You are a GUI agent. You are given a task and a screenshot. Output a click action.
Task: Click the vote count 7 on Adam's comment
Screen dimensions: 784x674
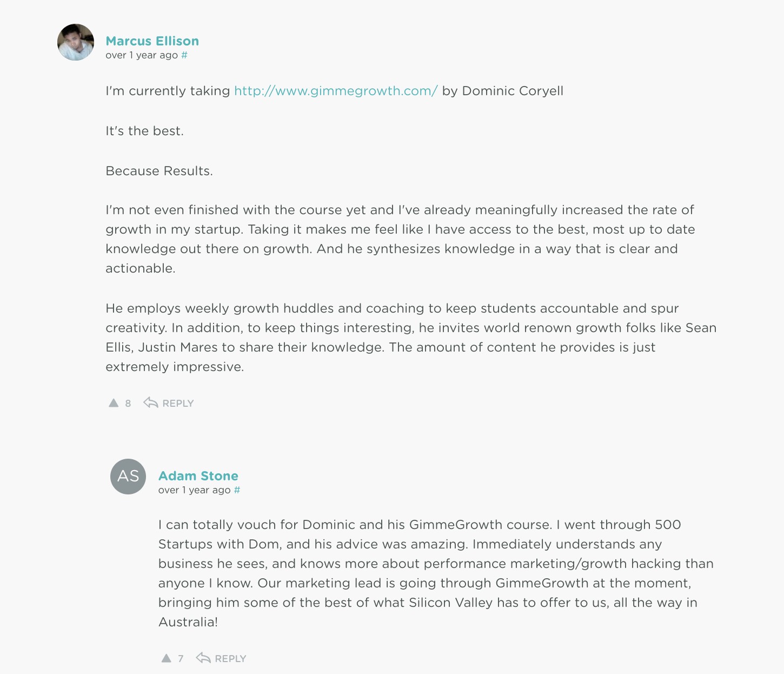pyautogui.click(x=181, y=659)
